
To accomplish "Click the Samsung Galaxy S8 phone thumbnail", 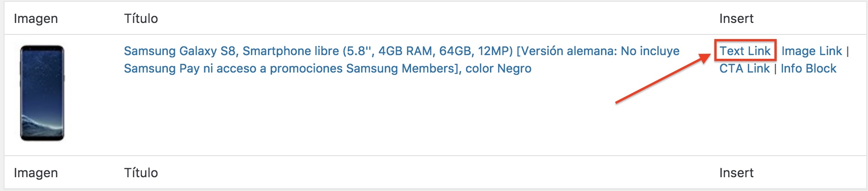I will [42, 93].
